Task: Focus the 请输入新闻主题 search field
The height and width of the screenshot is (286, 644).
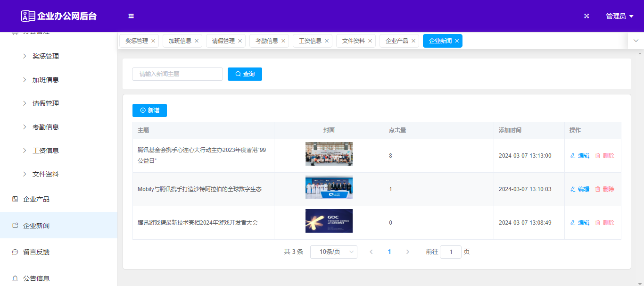Action: pyautogui.click(x=177, y=74)
